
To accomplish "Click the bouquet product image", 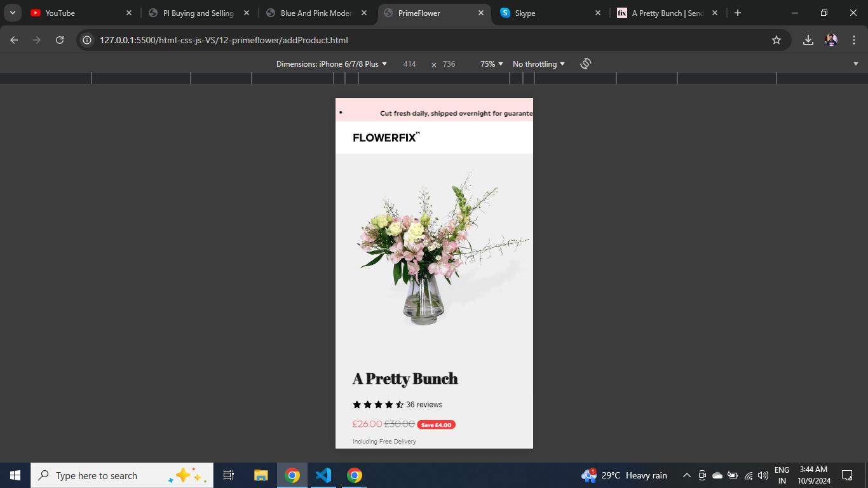I will pyautogui.click(x=434, y=251).
